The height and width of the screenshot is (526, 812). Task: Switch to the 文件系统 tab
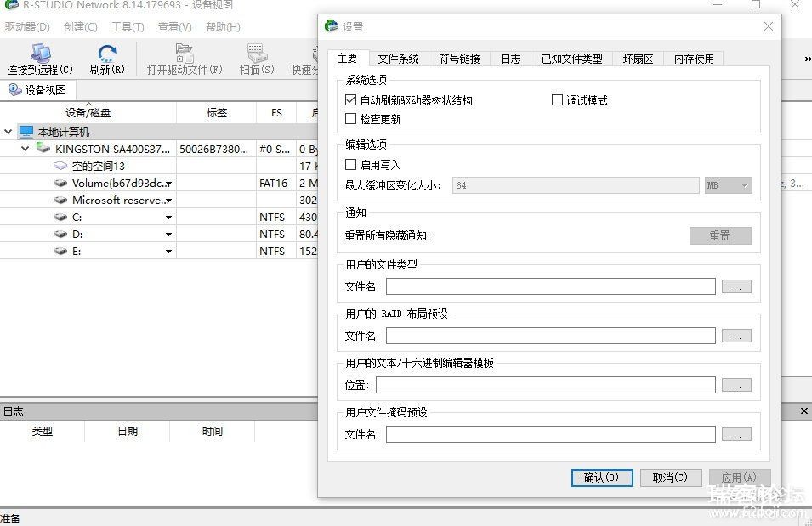coord(398,59)
